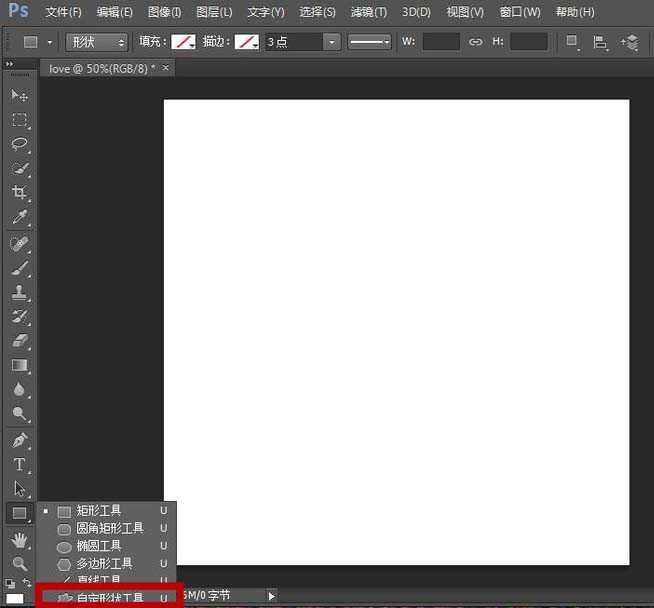Select the Pen tool
The height and width of the screenshot is (608, 654).
coord(19,440)
